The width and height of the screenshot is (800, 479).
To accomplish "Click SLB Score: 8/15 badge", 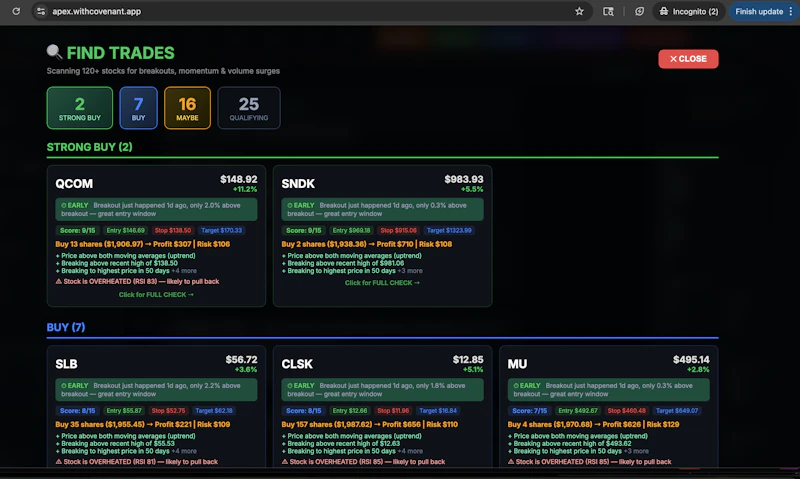I will (x=78, y=411).
